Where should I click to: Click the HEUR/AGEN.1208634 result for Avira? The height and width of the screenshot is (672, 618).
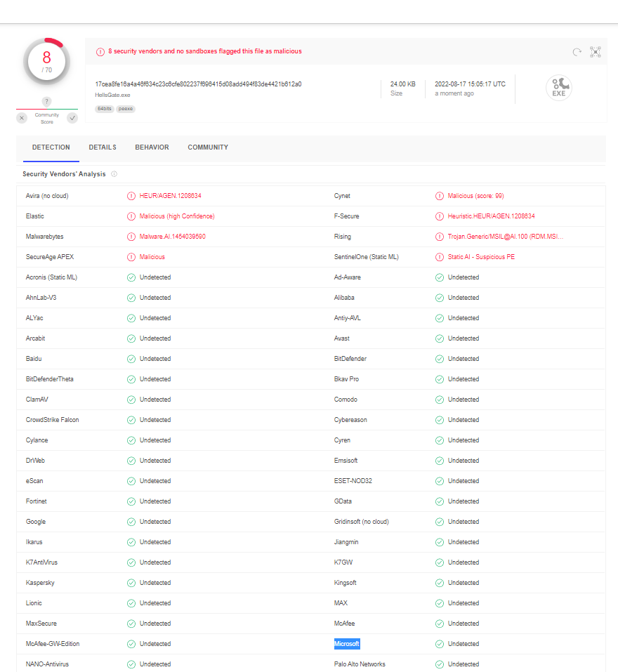[x=170, y=196]
